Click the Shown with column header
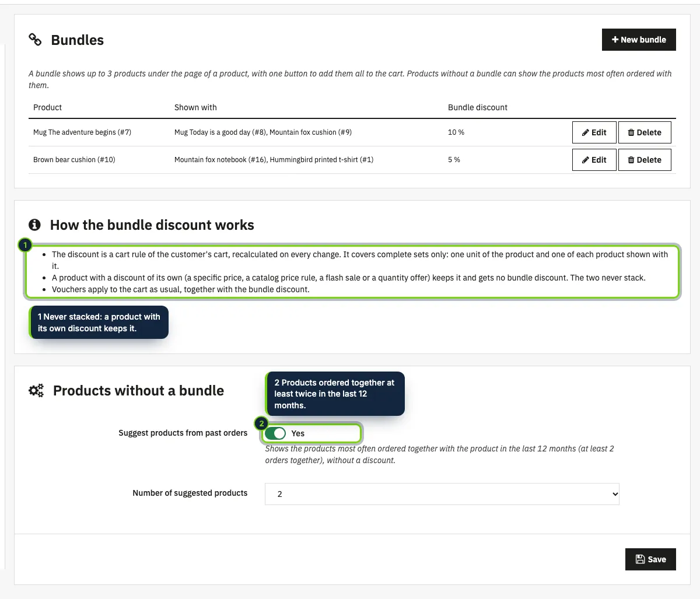The height and width of the screenshot is (599, 700). point(195,107)
